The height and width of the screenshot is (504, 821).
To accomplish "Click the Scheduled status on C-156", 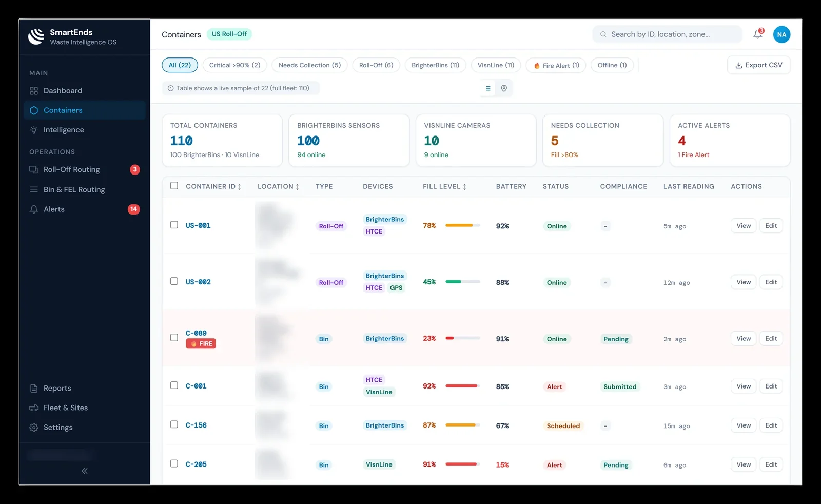I will [x=563, y=426].
